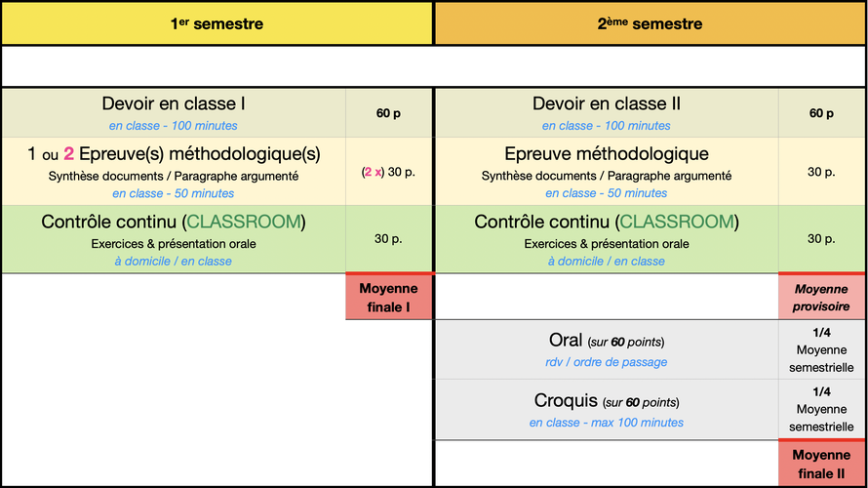Click the red Moyenne finale II cell
868x488 pixels.
click(821, 464)
